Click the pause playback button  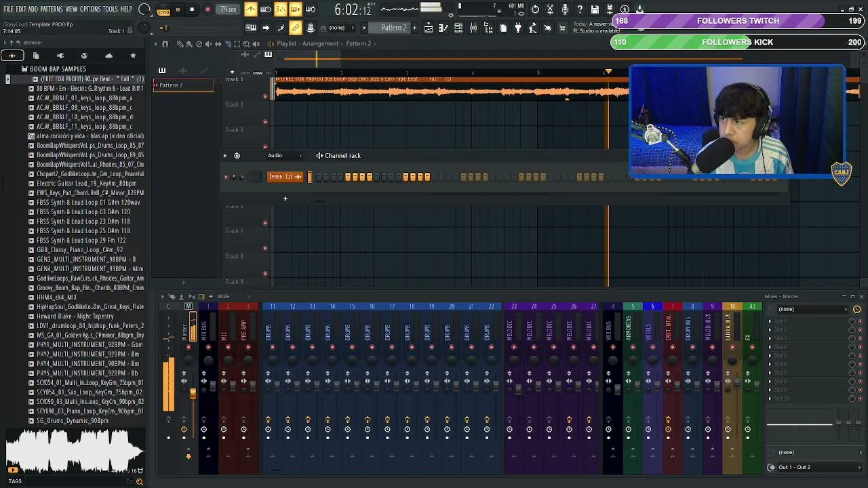(178, 10)
